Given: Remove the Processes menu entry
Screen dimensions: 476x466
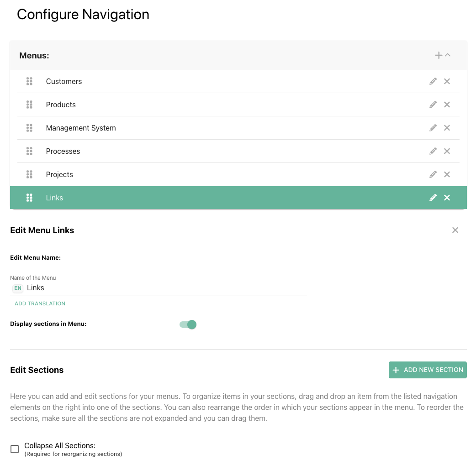Looking at the screenshot, I should [x=447, y=151].
